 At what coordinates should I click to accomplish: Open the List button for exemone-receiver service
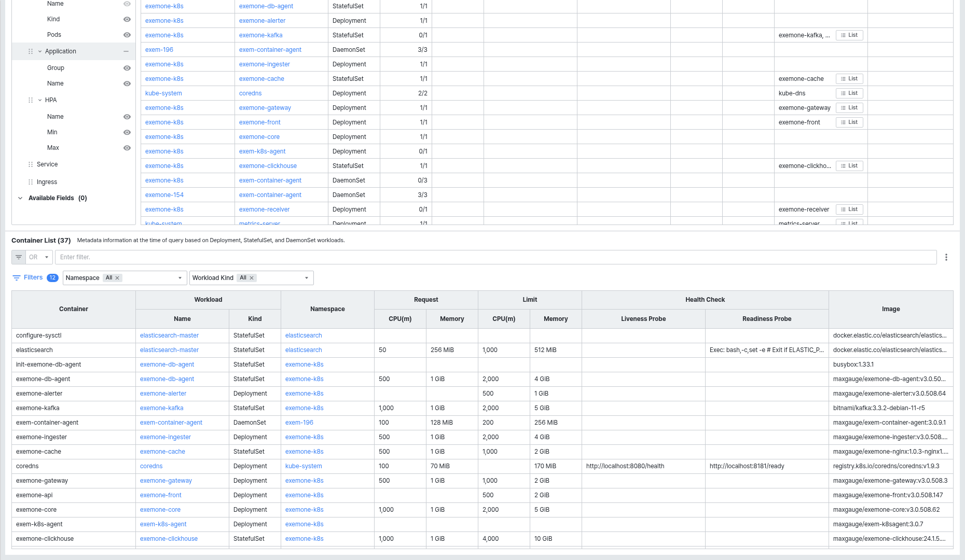[849, 209]
